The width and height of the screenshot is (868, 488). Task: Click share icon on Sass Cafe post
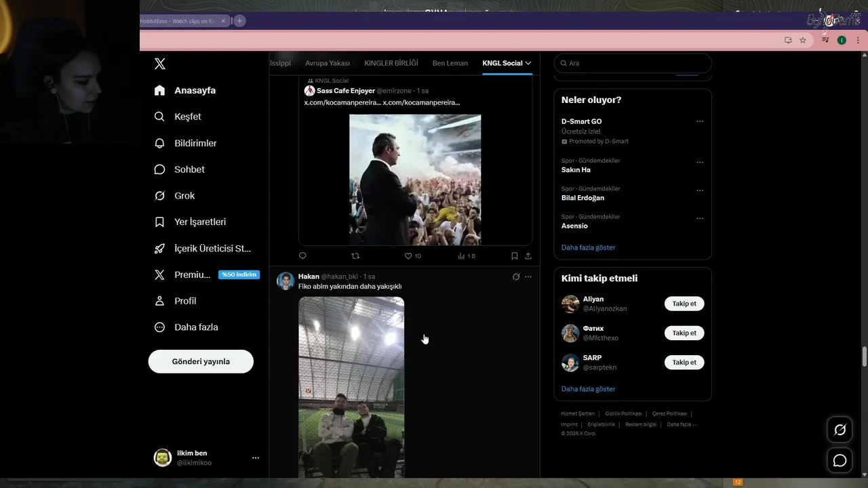pos(528,256)
